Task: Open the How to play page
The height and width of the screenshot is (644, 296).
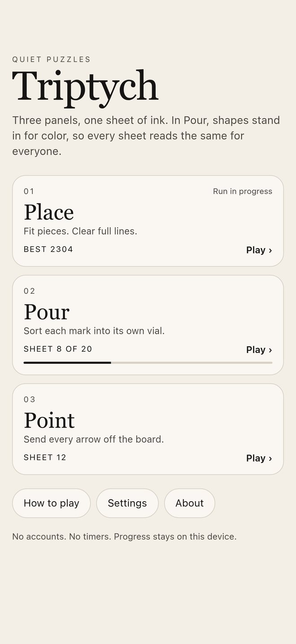Action: tap(52, 503)
